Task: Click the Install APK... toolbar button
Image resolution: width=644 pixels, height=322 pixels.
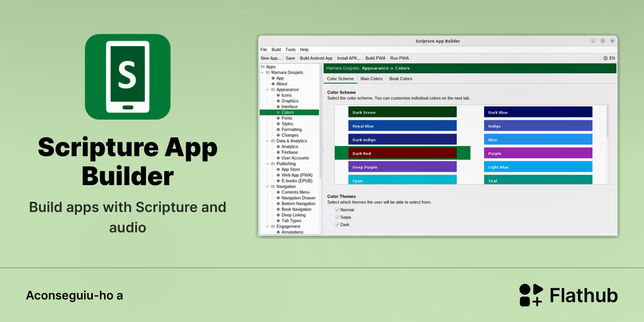Action: [349, 58]
